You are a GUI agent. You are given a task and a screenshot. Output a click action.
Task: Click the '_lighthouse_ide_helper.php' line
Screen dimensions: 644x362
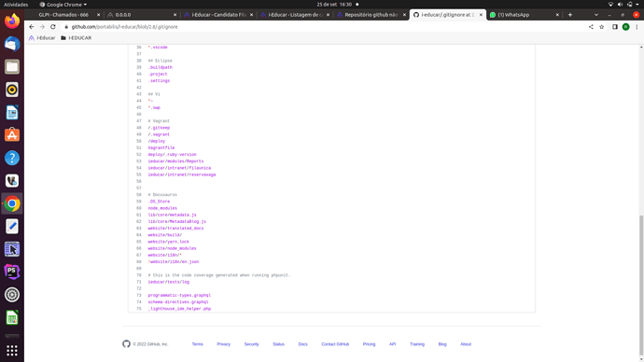point(179,309)
